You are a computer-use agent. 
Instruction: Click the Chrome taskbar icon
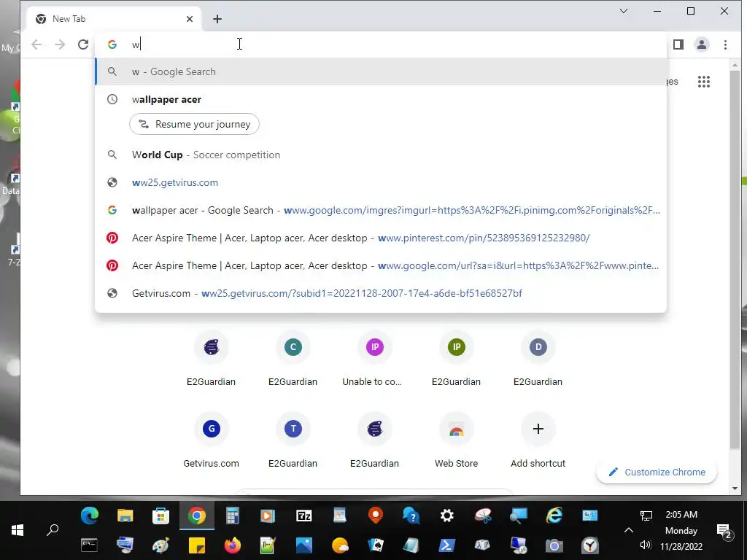tap(197, 516)
